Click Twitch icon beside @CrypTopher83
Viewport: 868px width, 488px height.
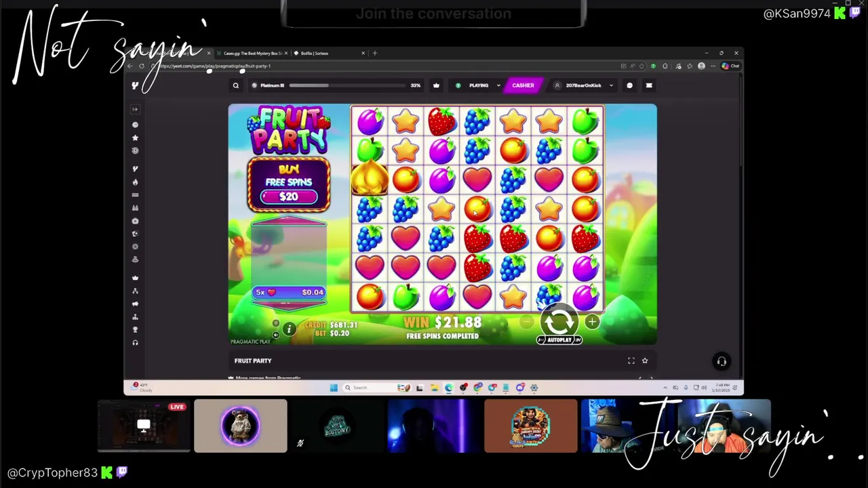(122, 472)
